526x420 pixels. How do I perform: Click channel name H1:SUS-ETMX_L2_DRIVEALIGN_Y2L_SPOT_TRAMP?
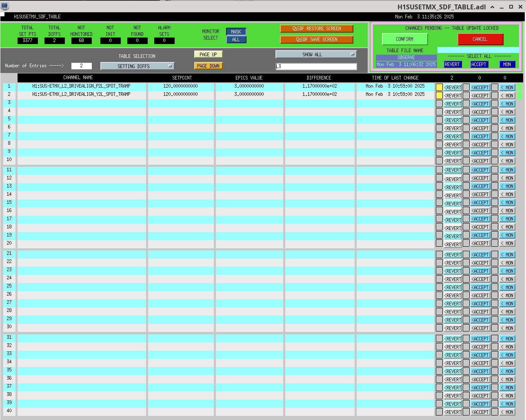tap(82, 94)
